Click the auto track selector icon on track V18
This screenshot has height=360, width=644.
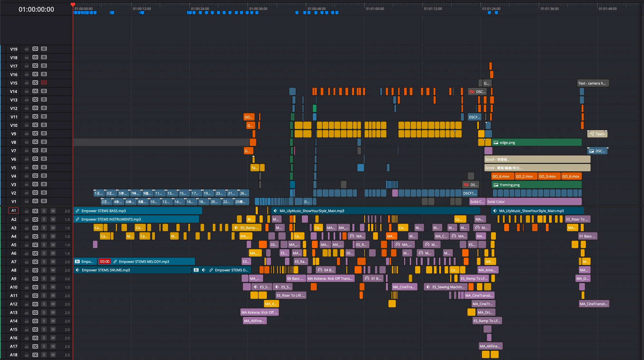coord(35,57)
